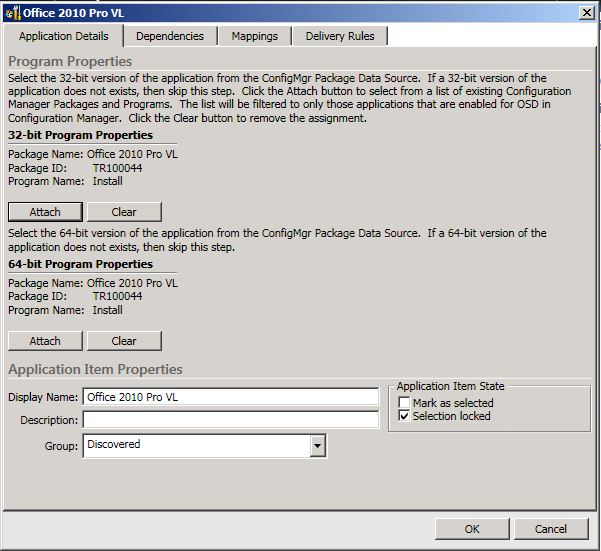Attach a 32-bit program package

coord(45,212)
